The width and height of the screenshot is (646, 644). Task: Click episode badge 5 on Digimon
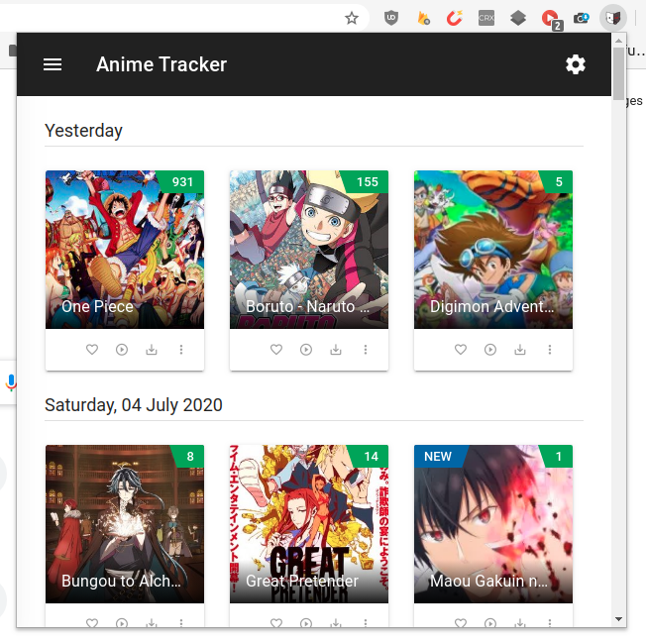pos(558,181)
